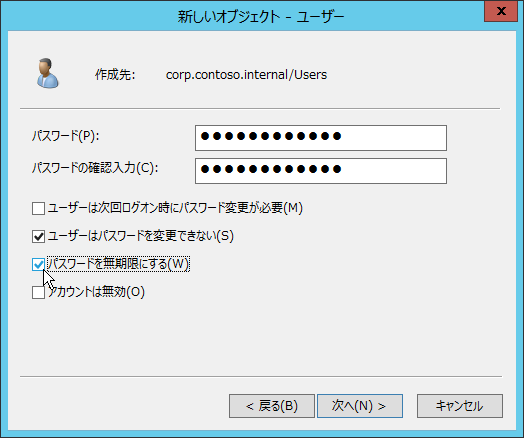Screen dimensions: 524x438
Task: Click the アカウントは無効(O) label text
Action: (x=96, y=292)
